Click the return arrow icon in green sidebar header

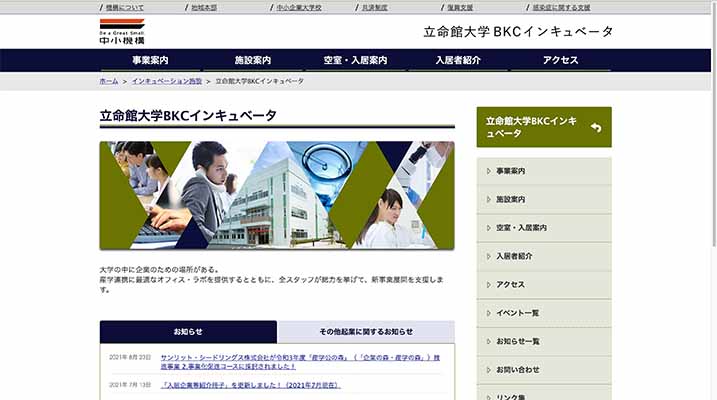(596, 127)
